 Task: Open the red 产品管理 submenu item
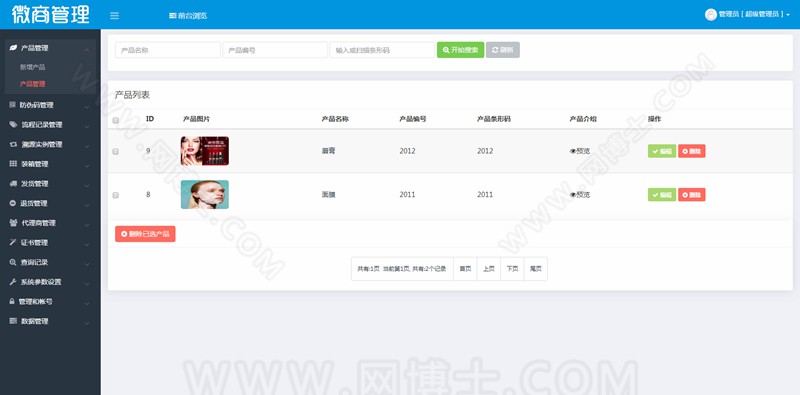pos(33,84)
